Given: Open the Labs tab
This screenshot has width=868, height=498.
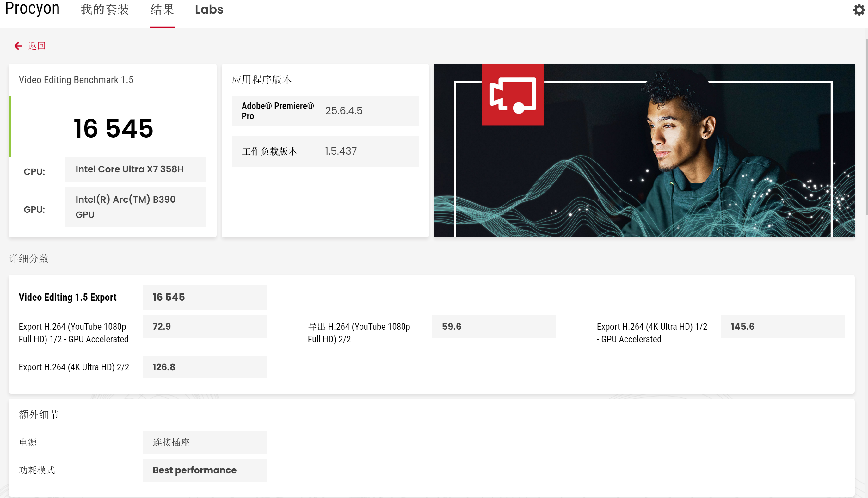Looking at the screenshot, I should (x=209, y=9).
